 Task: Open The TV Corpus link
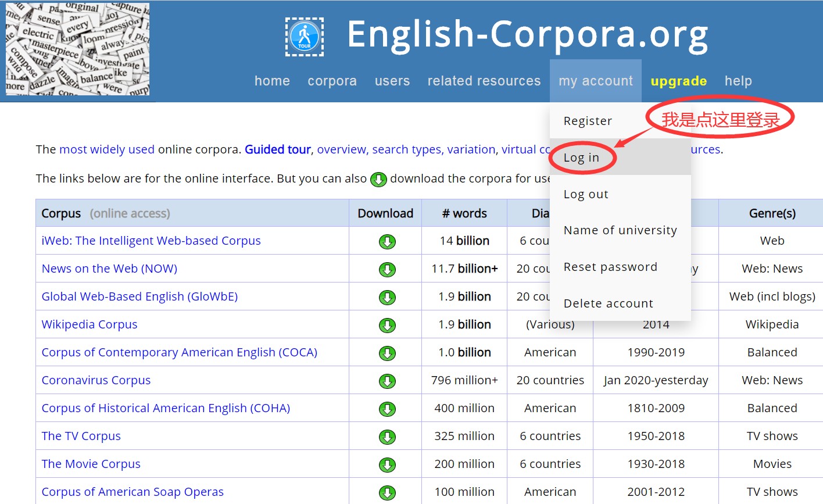[81, 436]
